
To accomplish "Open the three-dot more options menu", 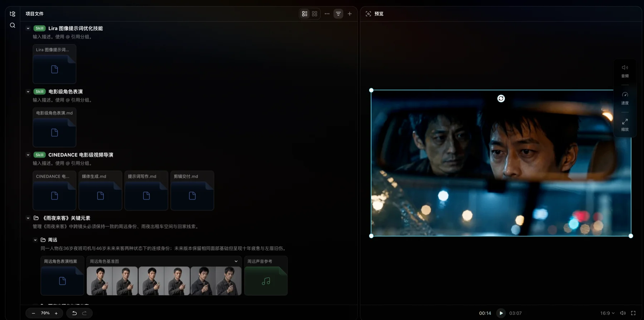I will [x=327, y=14].
